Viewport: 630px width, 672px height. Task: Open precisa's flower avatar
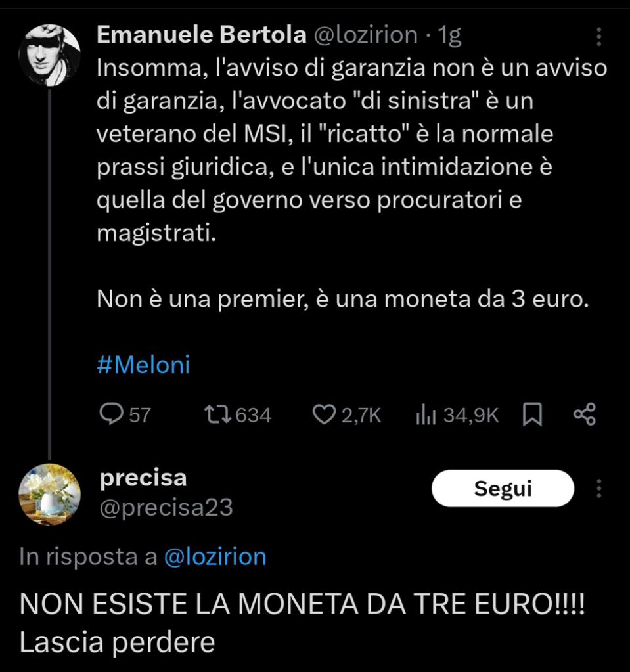pos(49,494)
